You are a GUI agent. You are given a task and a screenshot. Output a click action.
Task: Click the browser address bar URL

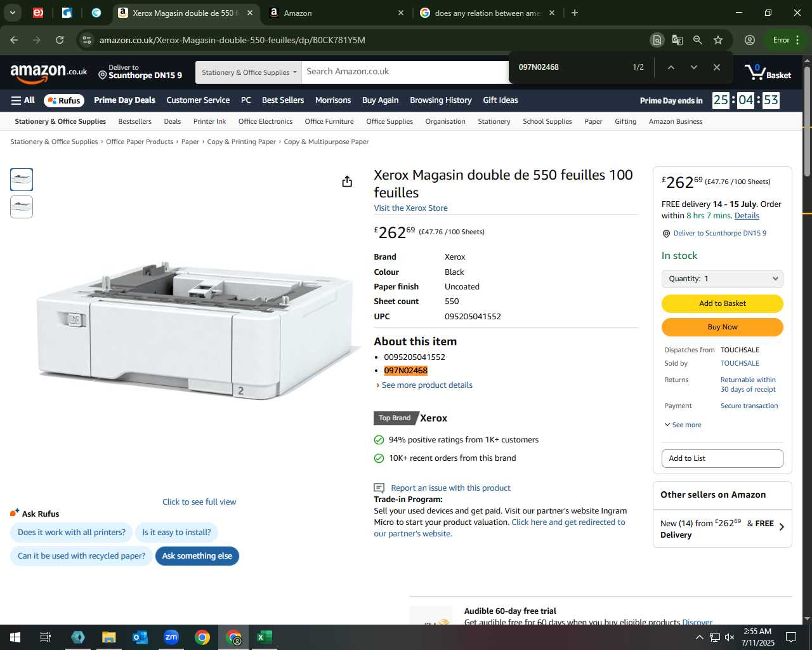pos(232,40)
